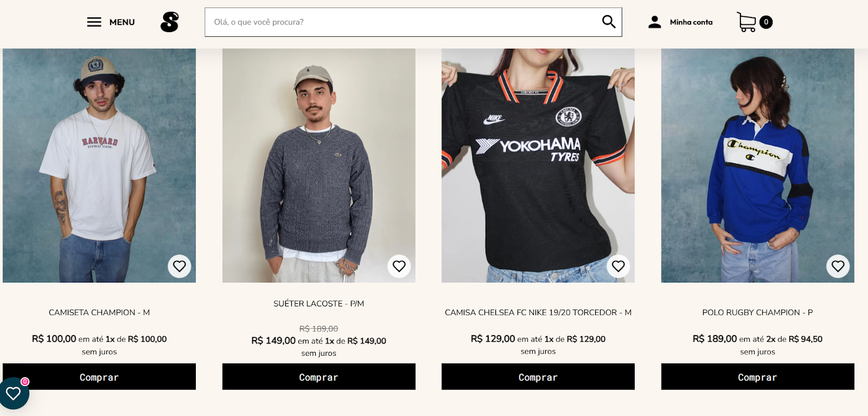Click Comprar for Camisa Chelsea FC
This screenshot has height=416, width=868.
[538, 377]
